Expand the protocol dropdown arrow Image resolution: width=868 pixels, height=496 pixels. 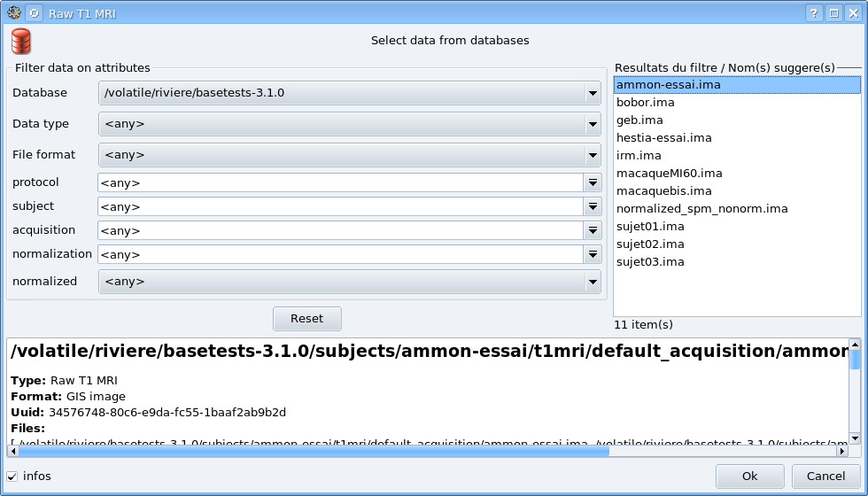[x=593, y=182]
